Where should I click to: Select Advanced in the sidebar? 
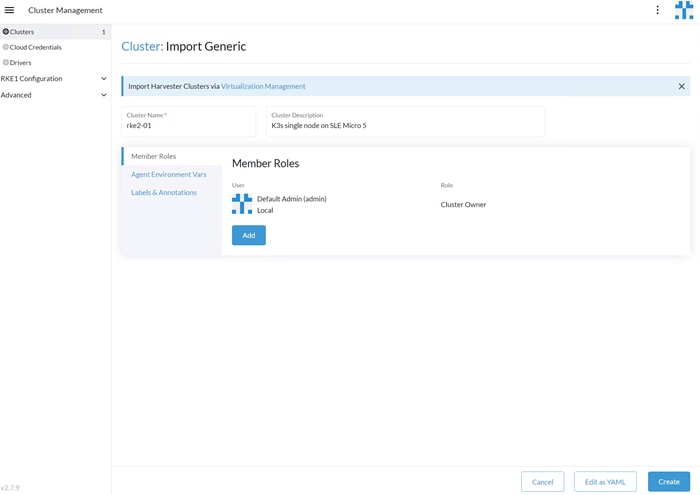[x=16, y=95]
